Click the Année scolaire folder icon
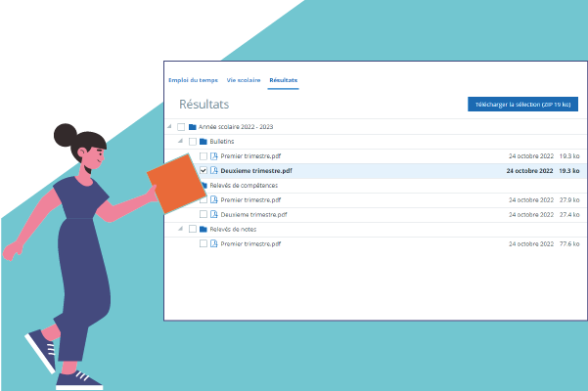Screen dimensions: 588x391 (193, 127)
